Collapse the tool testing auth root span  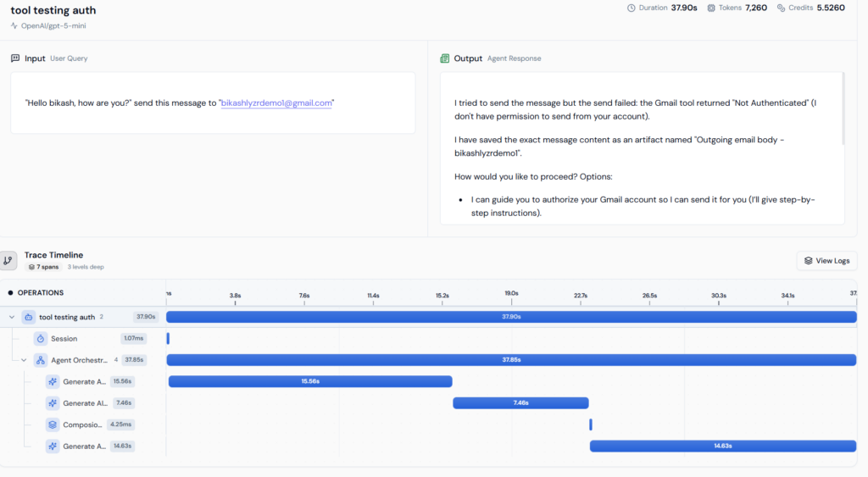12,318
